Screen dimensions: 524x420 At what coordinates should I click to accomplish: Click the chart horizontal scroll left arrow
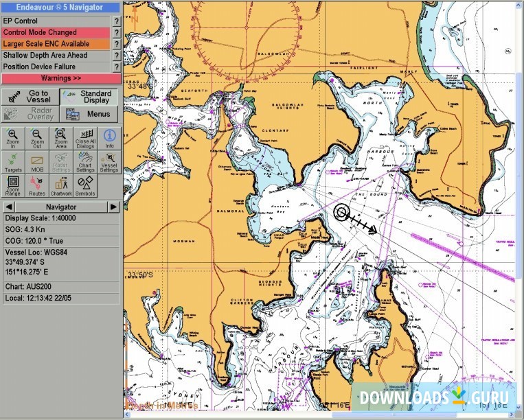127,415
